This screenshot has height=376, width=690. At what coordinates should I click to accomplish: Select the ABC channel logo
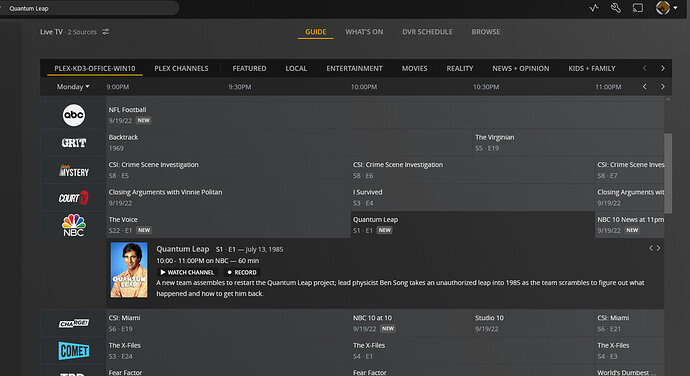pos(73,115)
